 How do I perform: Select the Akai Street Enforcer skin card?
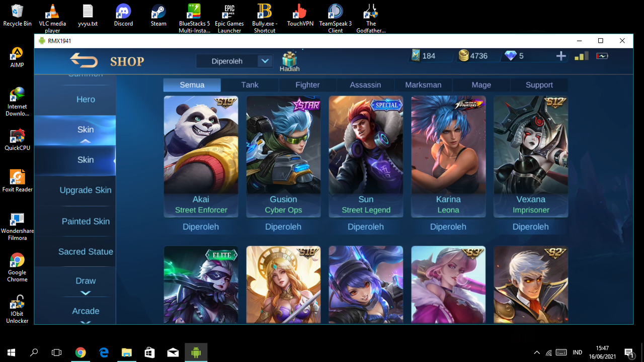201,156
